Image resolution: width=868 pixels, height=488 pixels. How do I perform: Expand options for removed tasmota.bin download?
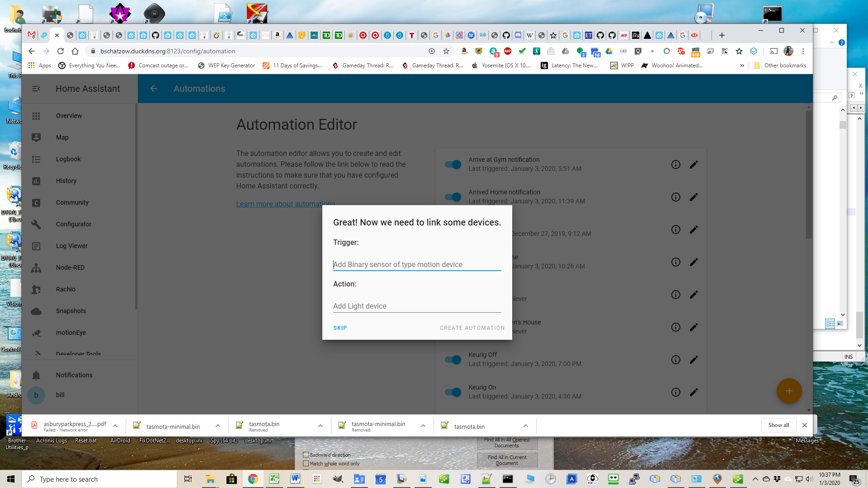pyautogui.click(x=321, y=426)
